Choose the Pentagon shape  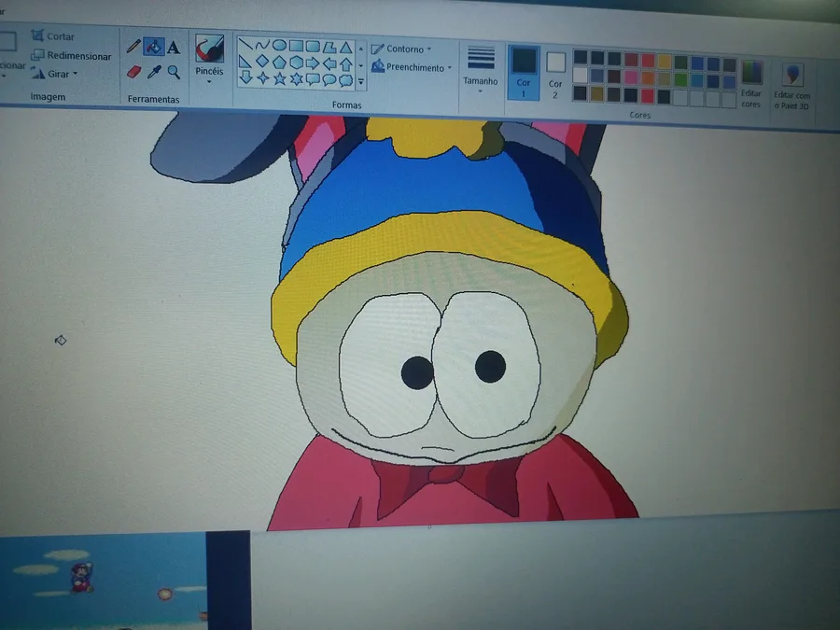coord(278,63)
